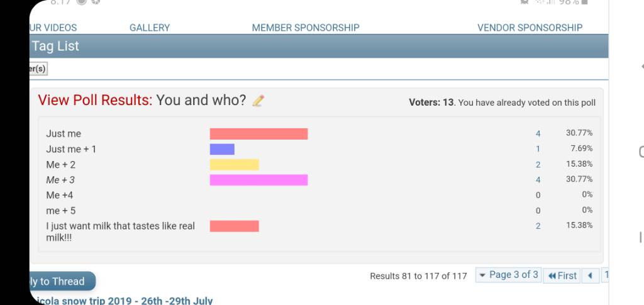Click vote count for real milk option
Image resolution: width=644 pixels, height=305 pixels.
pyautogui.click(x=538, y=226)
